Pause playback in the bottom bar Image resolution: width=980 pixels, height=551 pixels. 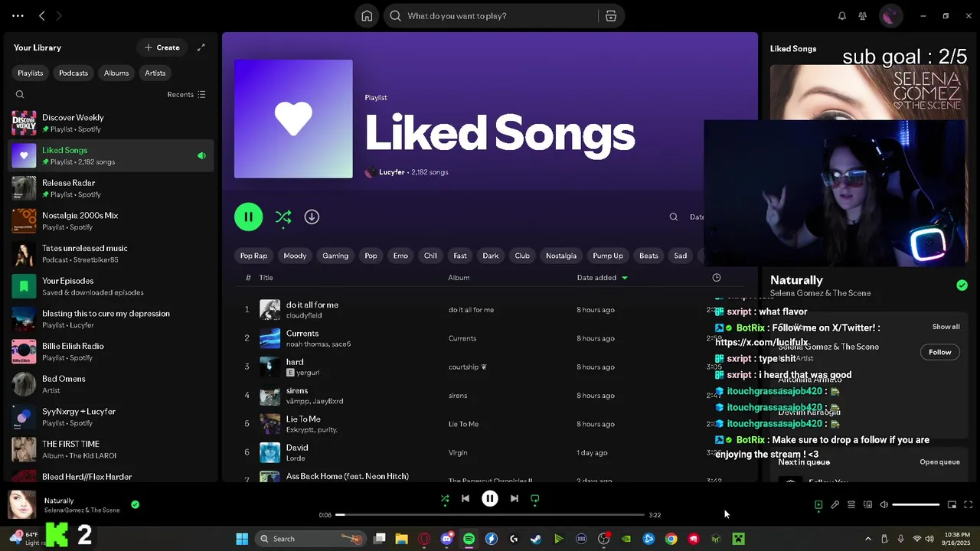click(x=490, y=499)
